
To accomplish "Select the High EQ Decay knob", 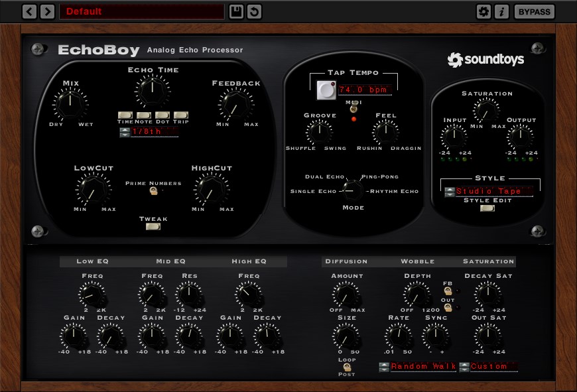I will pos(267,336).
